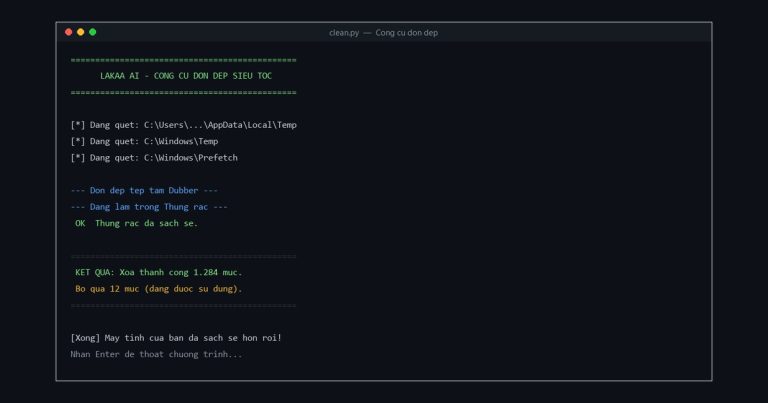Click the 'Don dep tep tam Dubber' line

[x=144, y=190]
